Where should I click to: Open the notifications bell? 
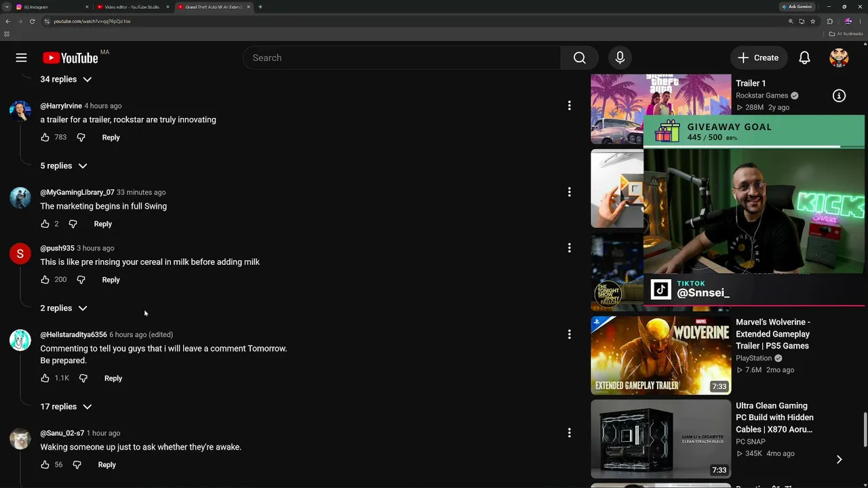point(804,58)
